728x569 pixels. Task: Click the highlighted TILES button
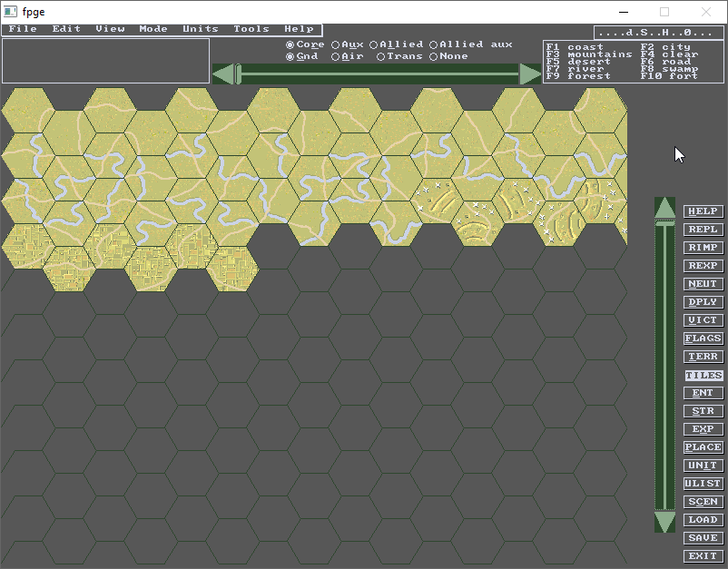[x=703, y=375]
